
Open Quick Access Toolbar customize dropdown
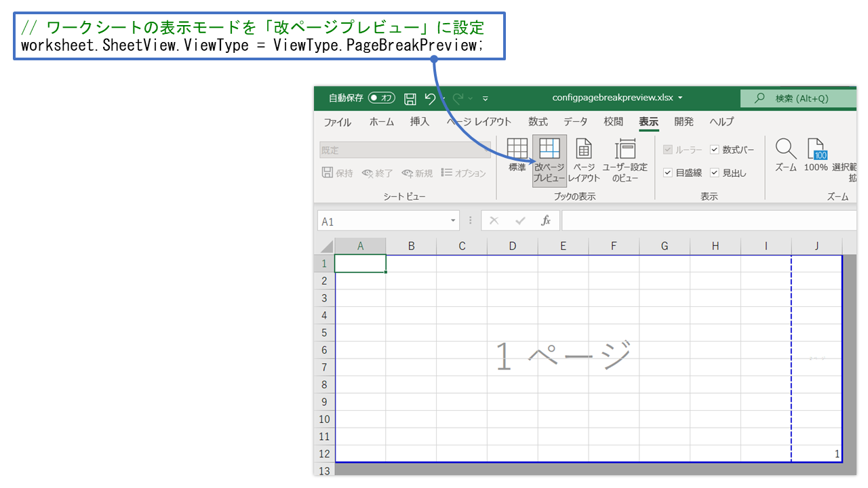[x=486, y=99]
